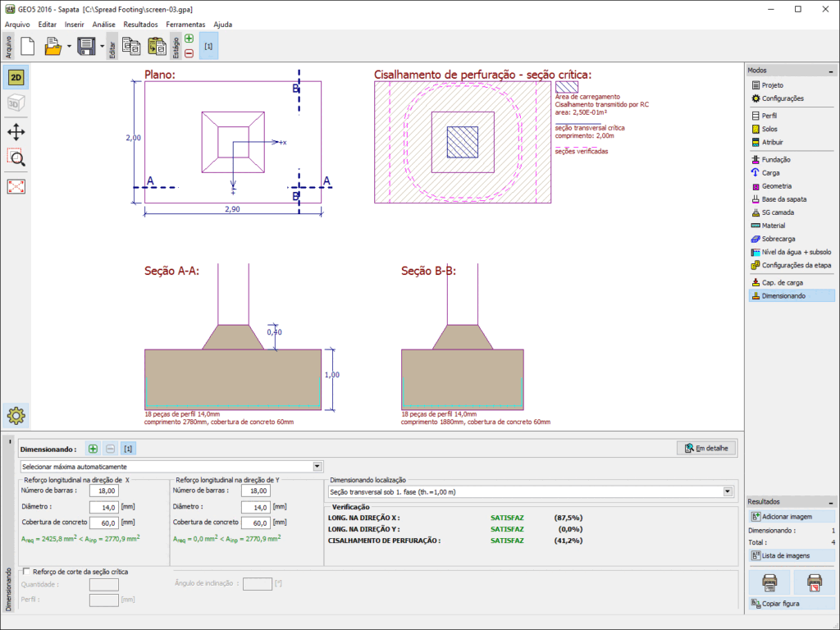
Task: Expand the save options arrow
Action: (103, 47)
